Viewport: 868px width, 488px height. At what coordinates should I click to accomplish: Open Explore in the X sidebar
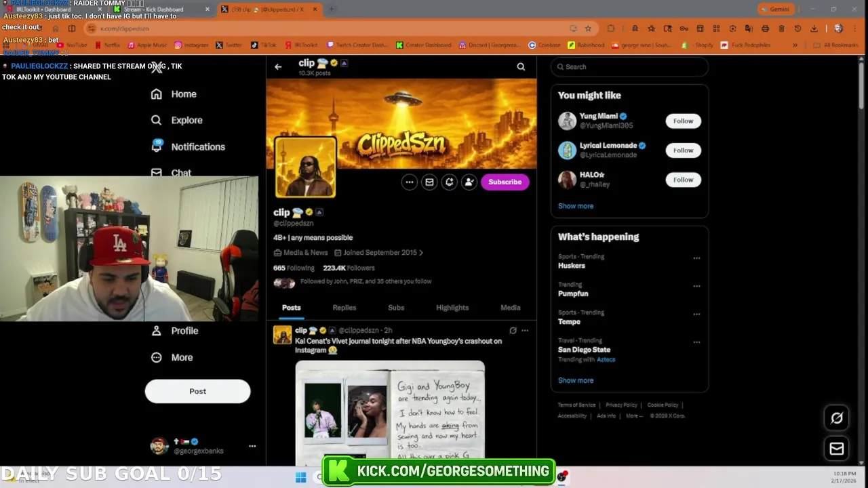point(177,120)
